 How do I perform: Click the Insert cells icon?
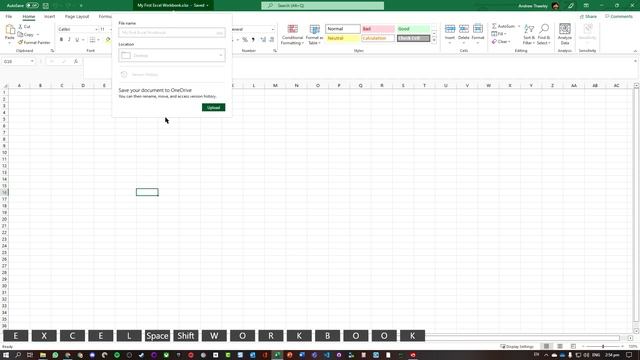coord(450,29)
